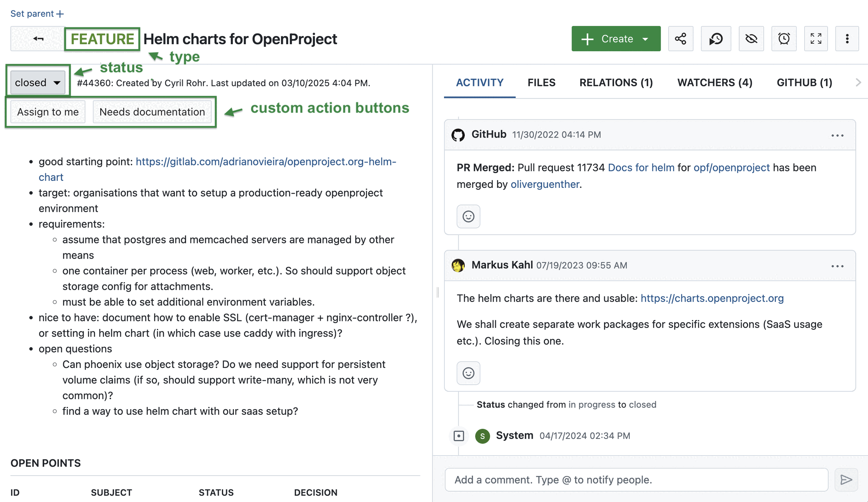Image resolution: width=868 pixels, height=502 pixels.
Task: Open the WATCHERS tab
Action: [714, 82]
